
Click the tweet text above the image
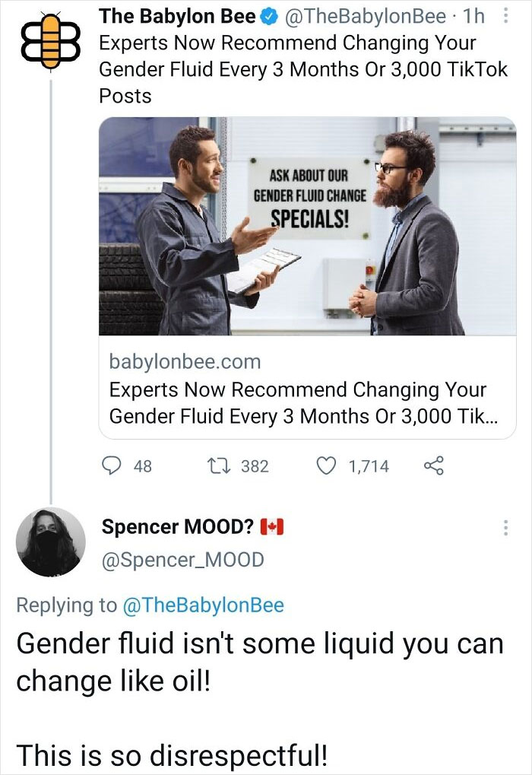coord(302,69)
